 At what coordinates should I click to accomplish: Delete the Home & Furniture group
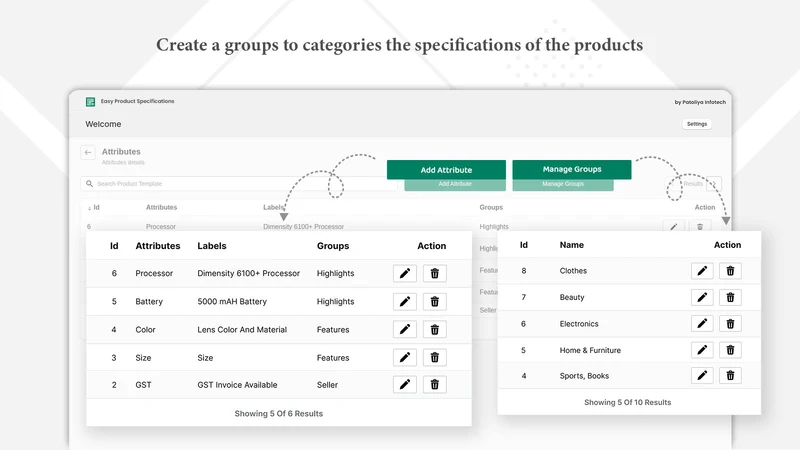[730, 350]
